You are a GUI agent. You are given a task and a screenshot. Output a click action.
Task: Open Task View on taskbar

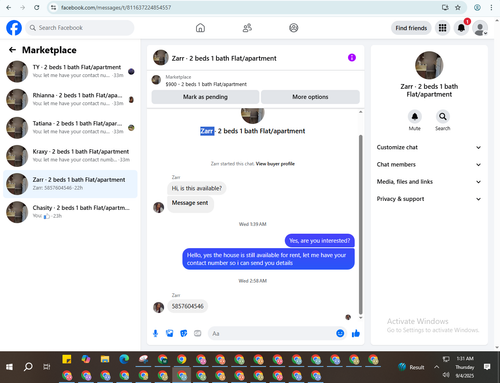click(47, 367)
